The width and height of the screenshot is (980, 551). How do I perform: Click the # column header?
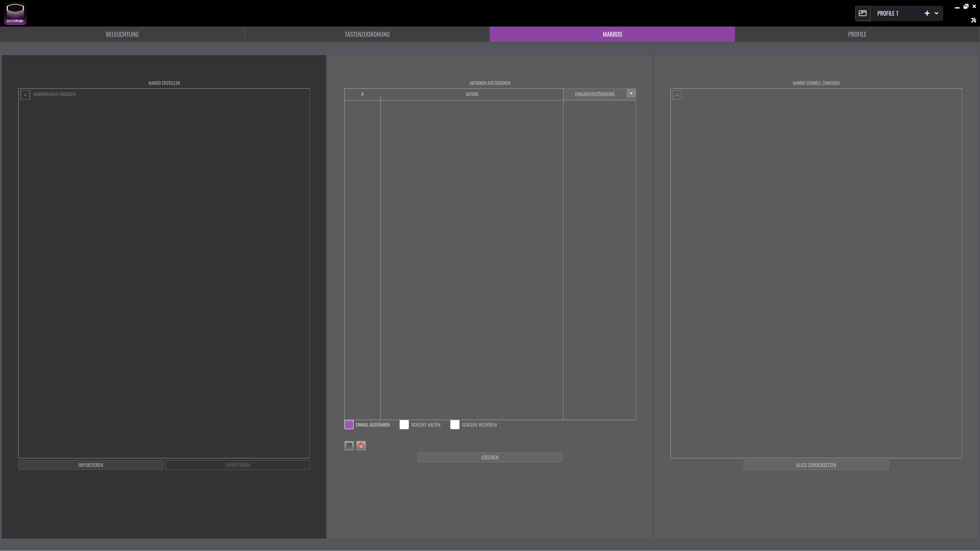point(363,94)
